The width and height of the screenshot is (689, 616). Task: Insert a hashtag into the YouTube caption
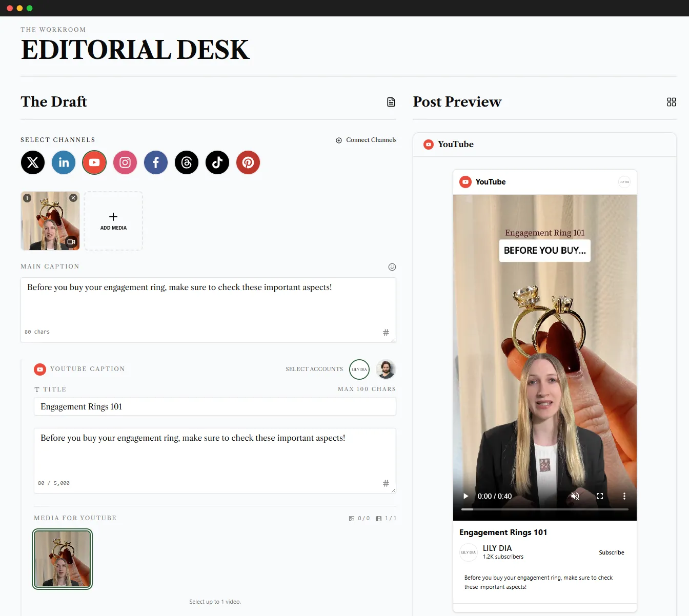(x=386, y=483)
